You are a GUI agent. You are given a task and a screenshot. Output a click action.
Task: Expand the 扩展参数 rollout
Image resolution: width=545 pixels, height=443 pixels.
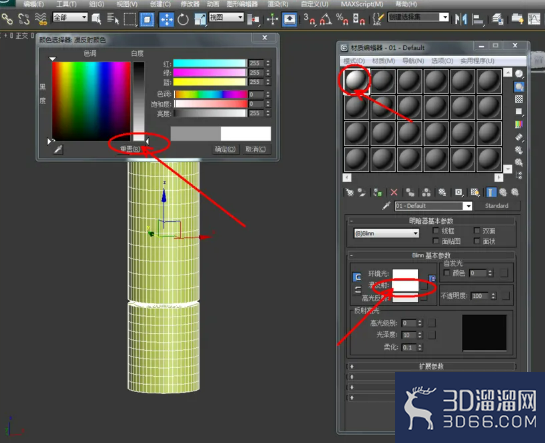tap(431, 366)
